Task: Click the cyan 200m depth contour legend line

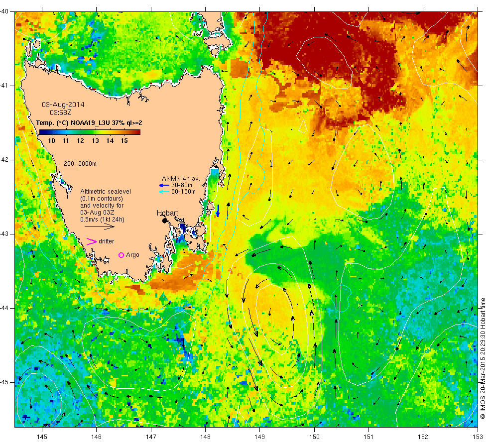Action: 71,169
